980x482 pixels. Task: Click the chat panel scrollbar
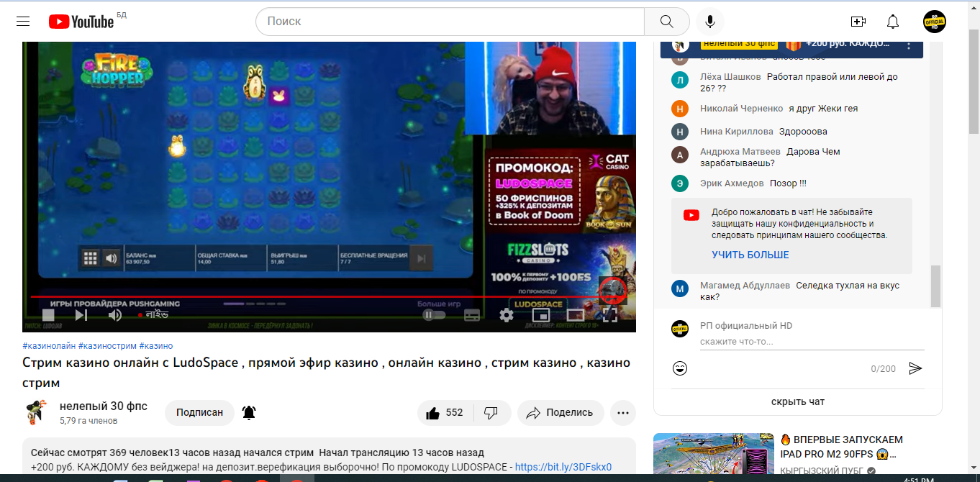click(935, 286)
